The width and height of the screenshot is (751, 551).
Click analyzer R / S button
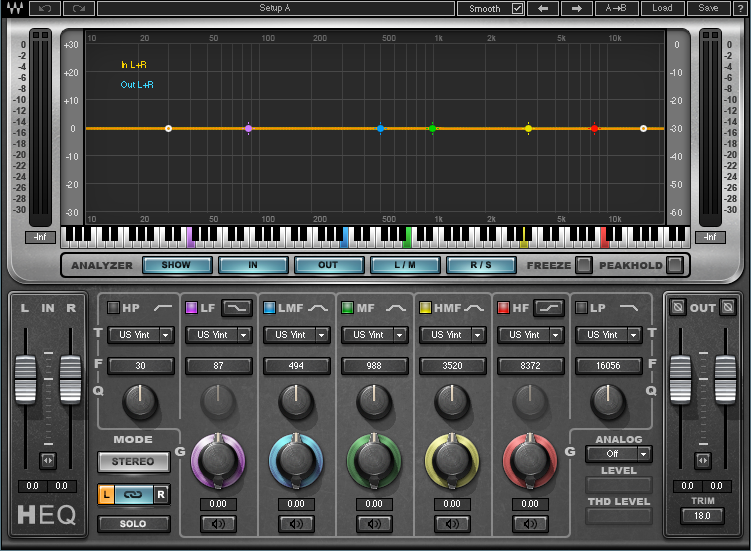point(481,265)
